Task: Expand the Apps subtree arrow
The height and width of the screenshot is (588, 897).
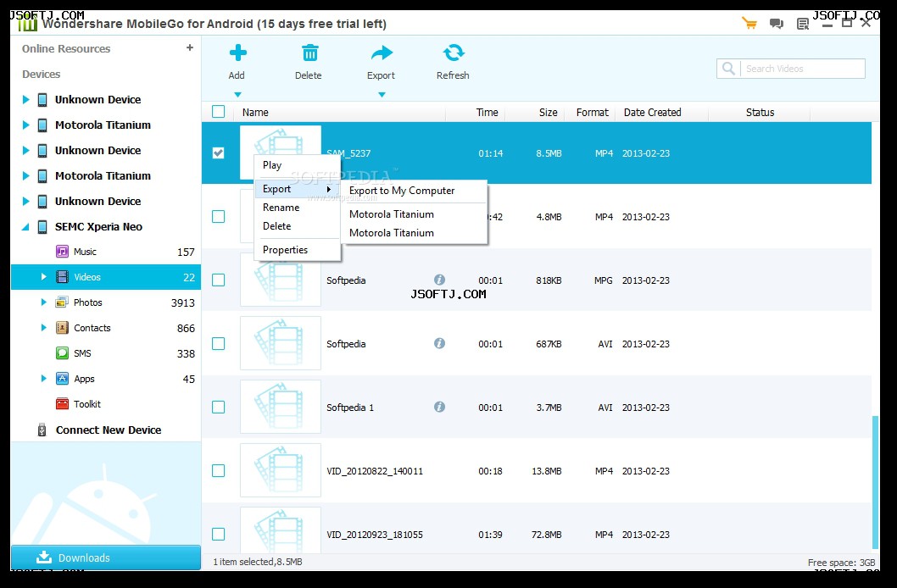Action: point(44,378)
